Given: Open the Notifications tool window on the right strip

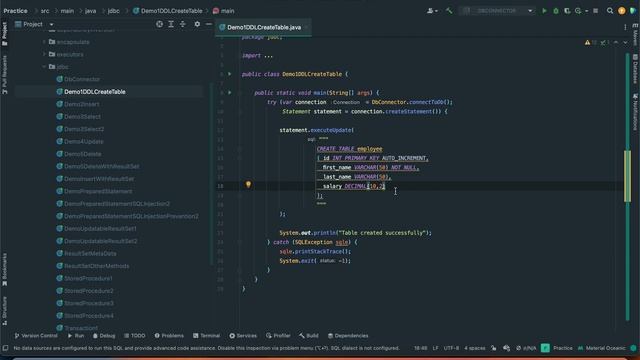Looking at the screenshot, I should click(636, 112).
